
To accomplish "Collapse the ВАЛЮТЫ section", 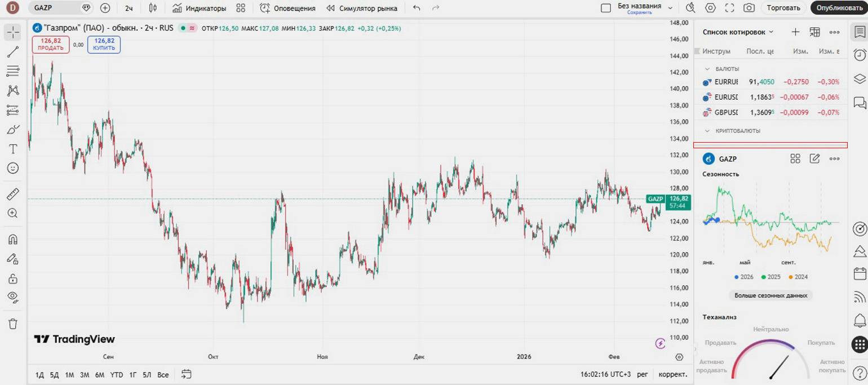I will click(x=707, y=69).
